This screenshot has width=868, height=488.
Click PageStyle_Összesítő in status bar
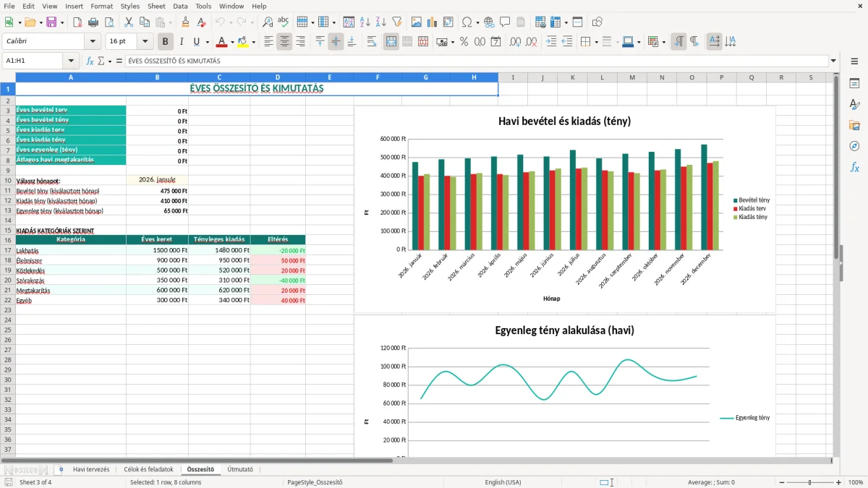[x=315, y=482]
